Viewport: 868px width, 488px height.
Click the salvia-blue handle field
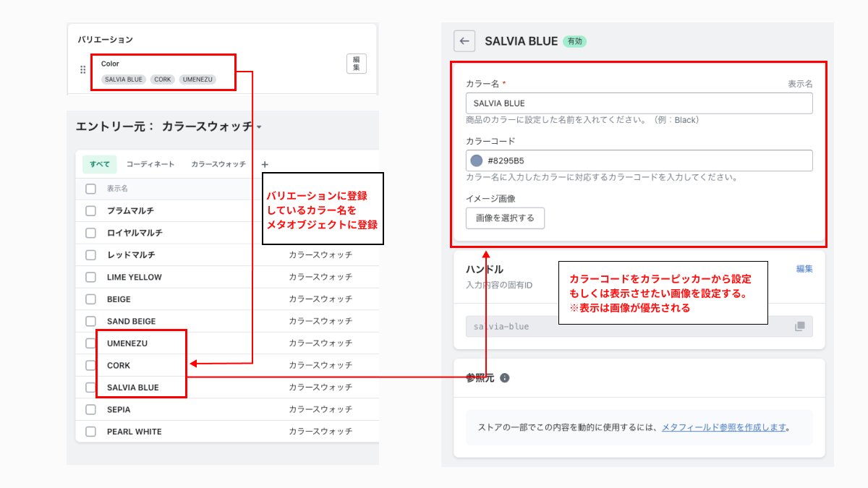[x=639, y=326]
